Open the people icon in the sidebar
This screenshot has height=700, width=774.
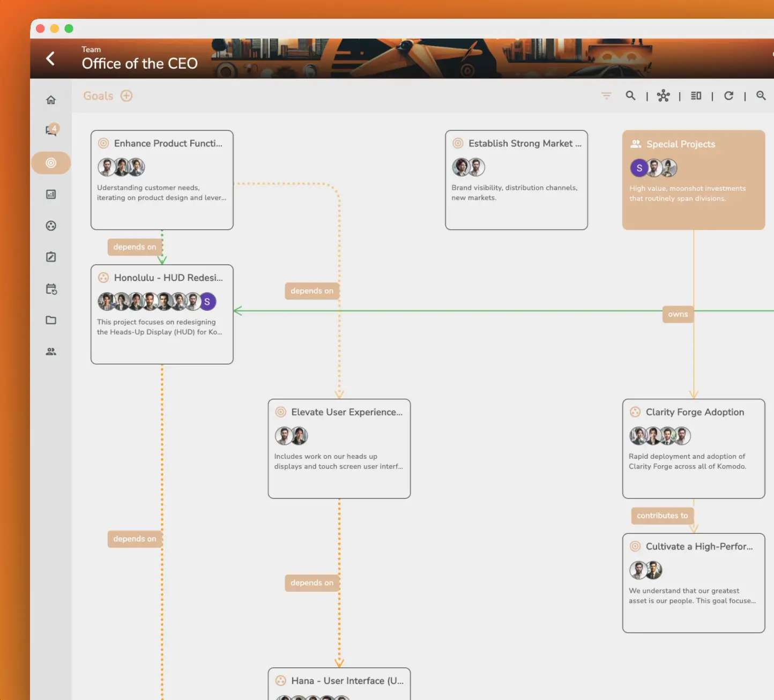[51, 352]
